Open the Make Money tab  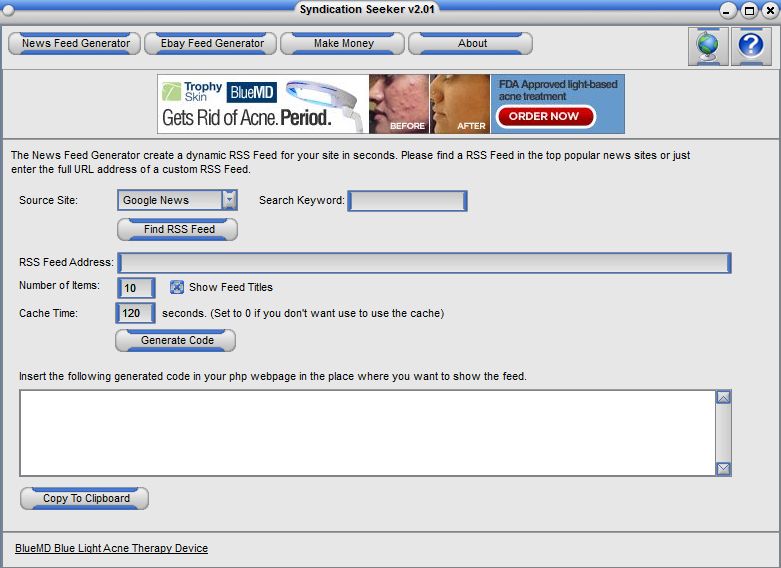(343, 43)
